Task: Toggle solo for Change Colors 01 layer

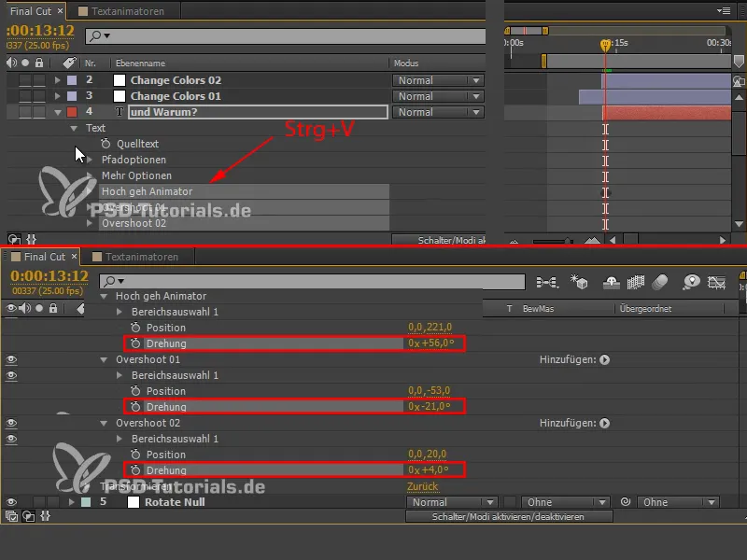Action: (x=25, y=96)
